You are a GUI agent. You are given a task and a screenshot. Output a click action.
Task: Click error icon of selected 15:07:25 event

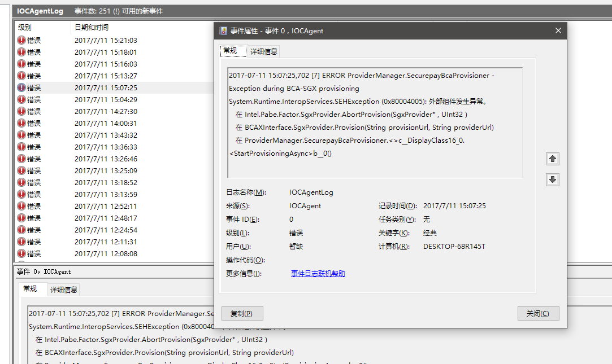point(21,87)
